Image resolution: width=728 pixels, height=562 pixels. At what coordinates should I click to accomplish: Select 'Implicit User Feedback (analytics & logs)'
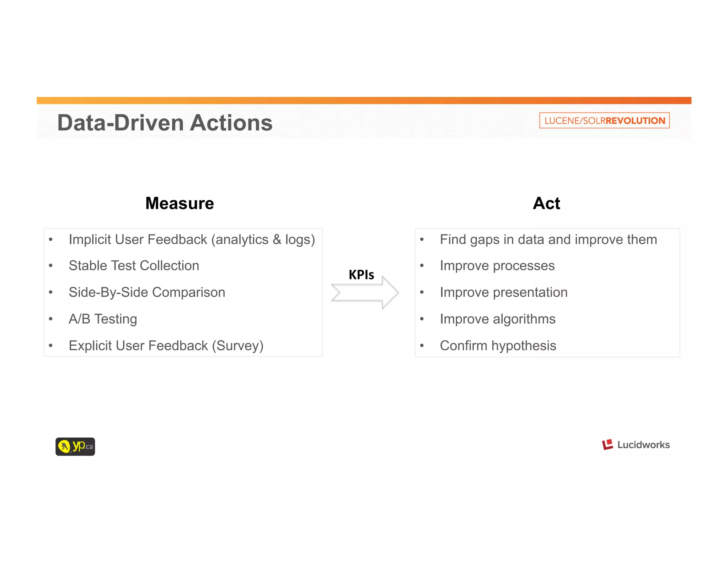[x=192, y=240]
